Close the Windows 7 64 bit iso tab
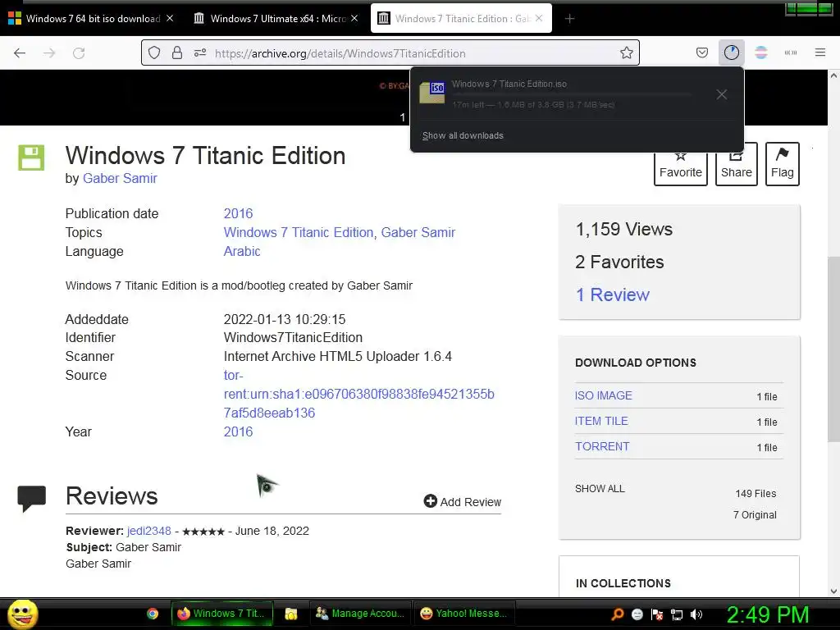This screenshot has width=840, height=630. click(x=170, y=18)
